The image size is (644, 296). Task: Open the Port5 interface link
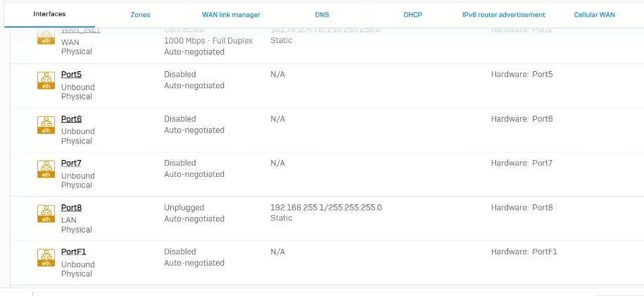point(71,74)
